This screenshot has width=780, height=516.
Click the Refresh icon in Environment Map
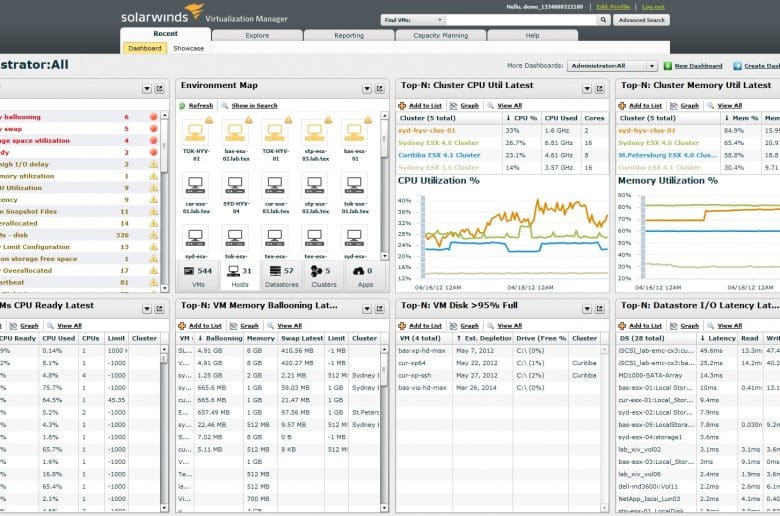tap(183, 105)
